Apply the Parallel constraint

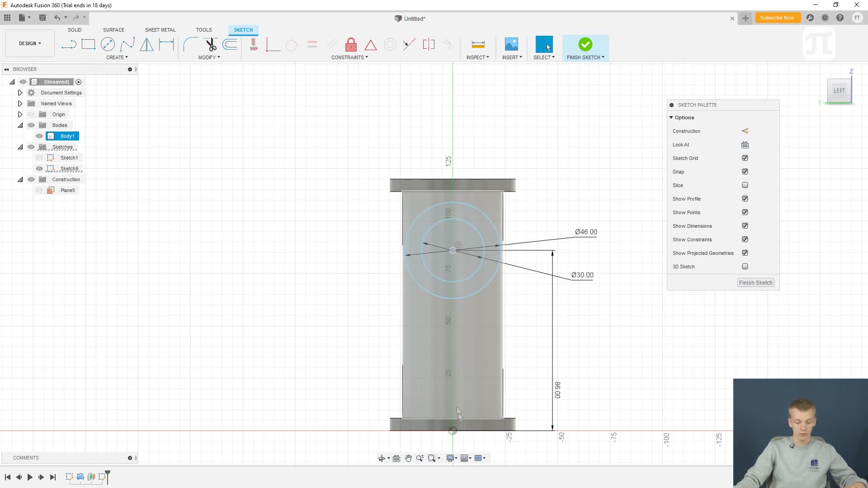click(332, 44)
